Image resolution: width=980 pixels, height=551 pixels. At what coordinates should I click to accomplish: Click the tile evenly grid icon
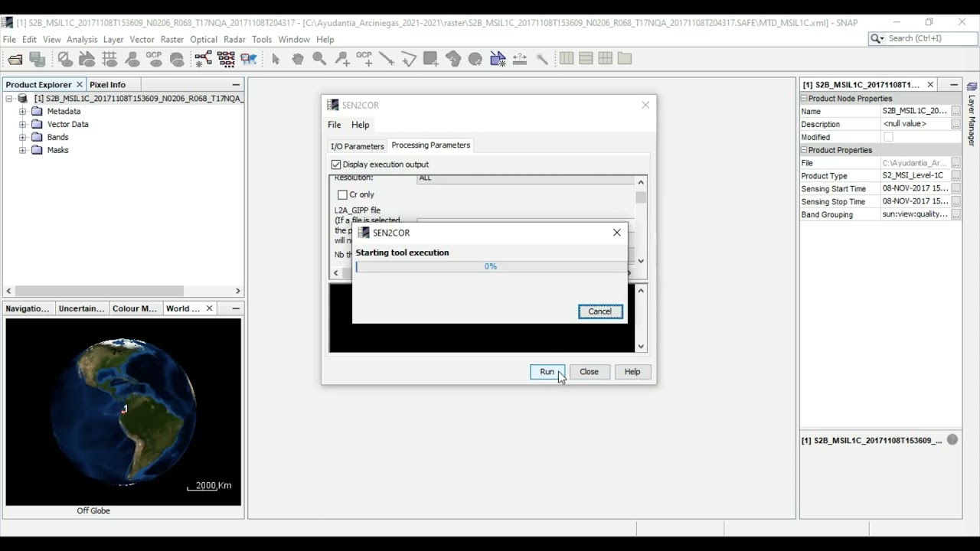point(606,58)
